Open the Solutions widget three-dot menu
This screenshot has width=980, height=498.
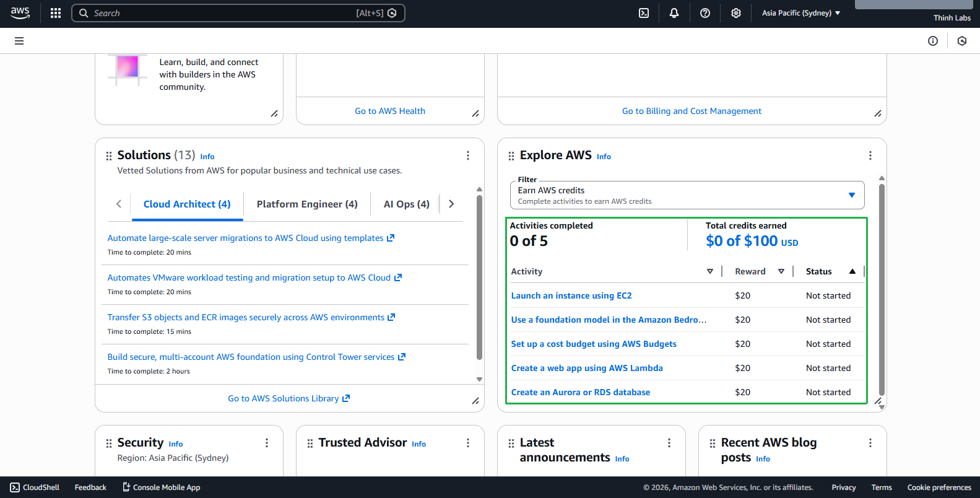468,155
